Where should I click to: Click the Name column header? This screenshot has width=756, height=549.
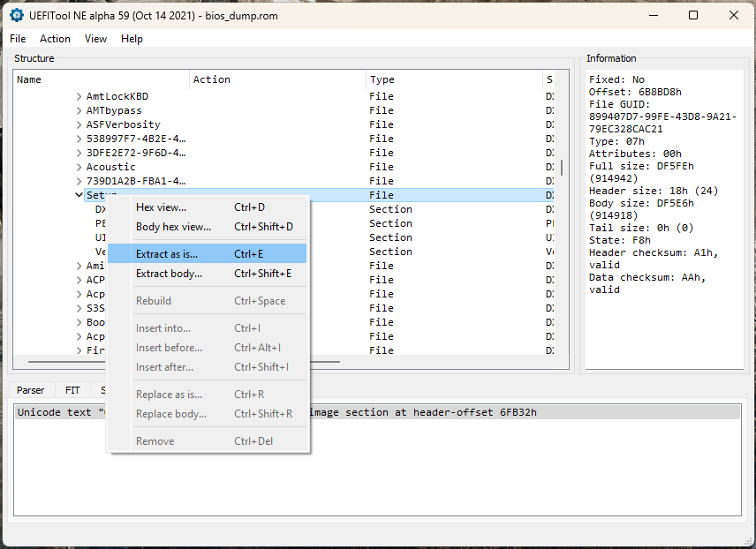pyautogui.click(x=102, y=79)
